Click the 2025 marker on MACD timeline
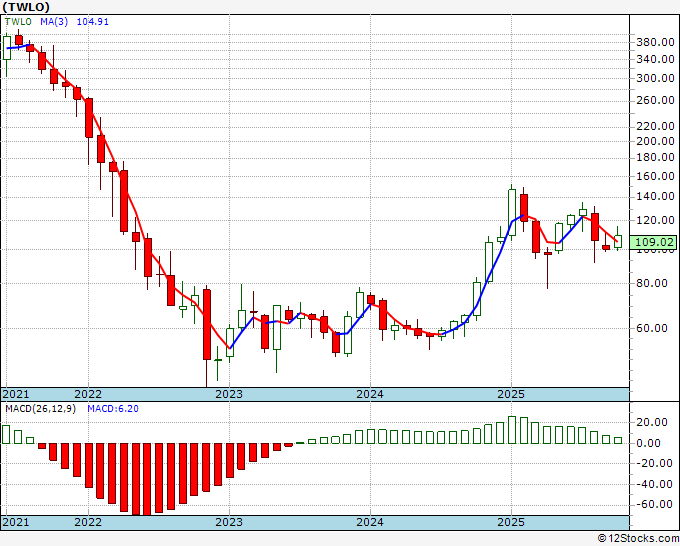 (x=511, y=522)
